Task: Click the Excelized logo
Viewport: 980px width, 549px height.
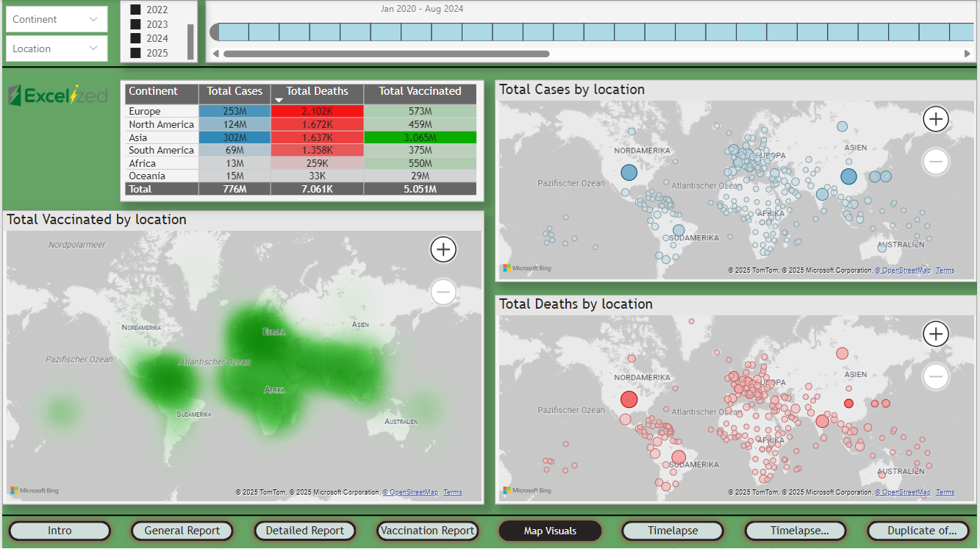Action: (57, 96)
